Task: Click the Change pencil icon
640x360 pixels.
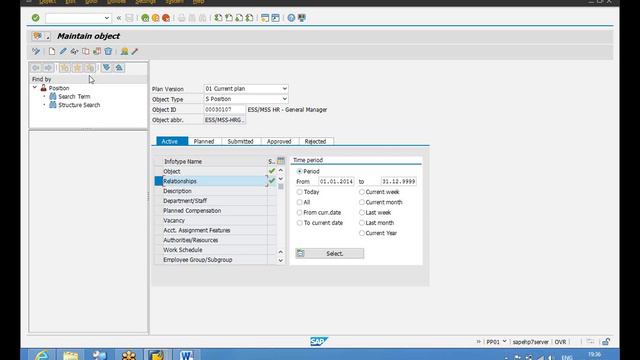Action: [63, 51]
